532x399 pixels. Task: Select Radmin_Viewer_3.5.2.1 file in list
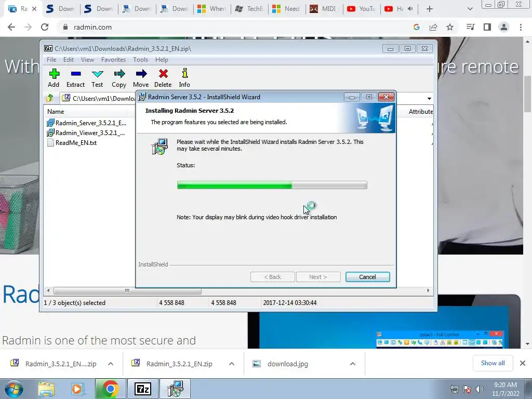(x=86, y=132)
